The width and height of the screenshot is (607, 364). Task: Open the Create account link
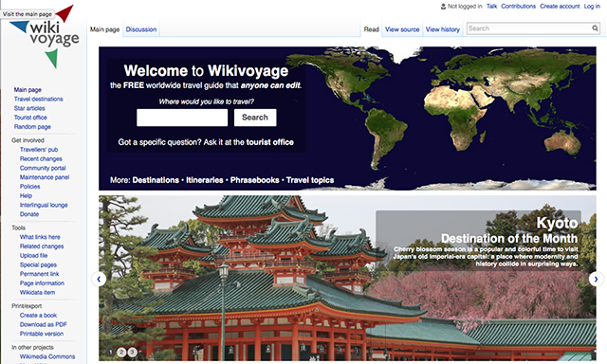(560, 7)
